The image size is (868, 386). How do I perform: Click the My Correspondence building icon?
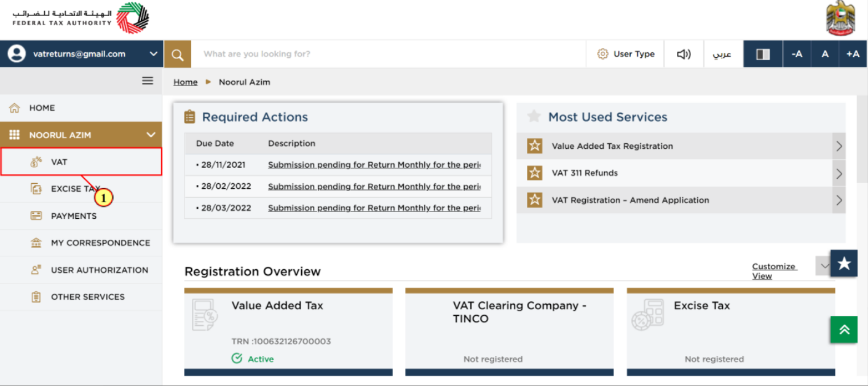click(36, 243)
